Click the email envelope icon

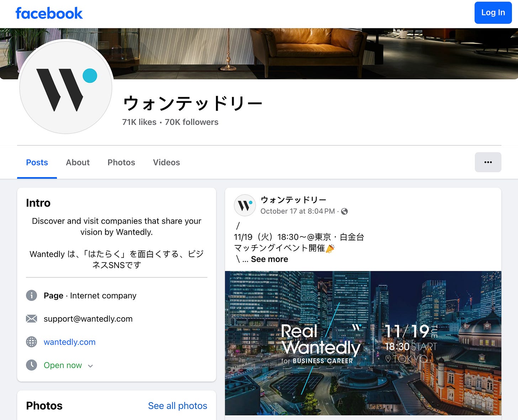coord(32,319)
